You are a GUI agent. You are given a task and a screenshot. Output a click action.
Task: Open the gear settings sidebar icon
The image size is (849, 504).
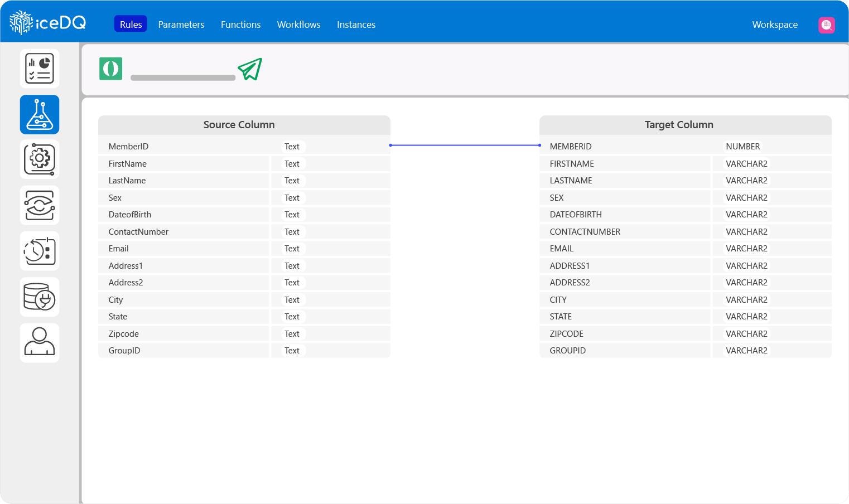coord(40,159)
